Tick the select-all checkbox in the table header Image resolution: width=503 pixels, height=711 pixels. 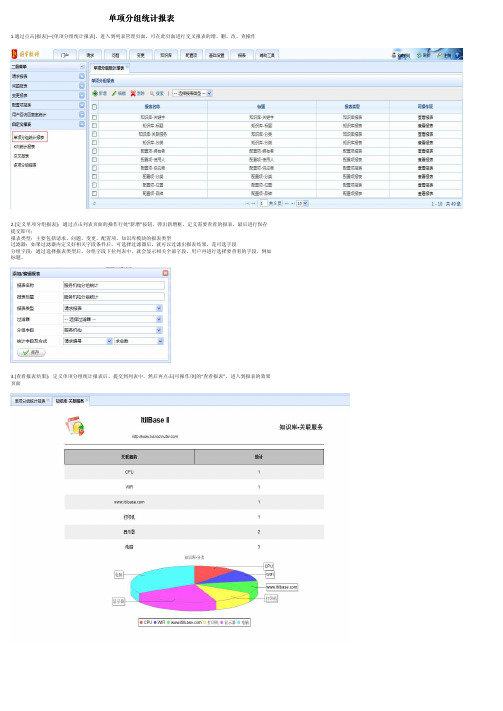(94, 107)
